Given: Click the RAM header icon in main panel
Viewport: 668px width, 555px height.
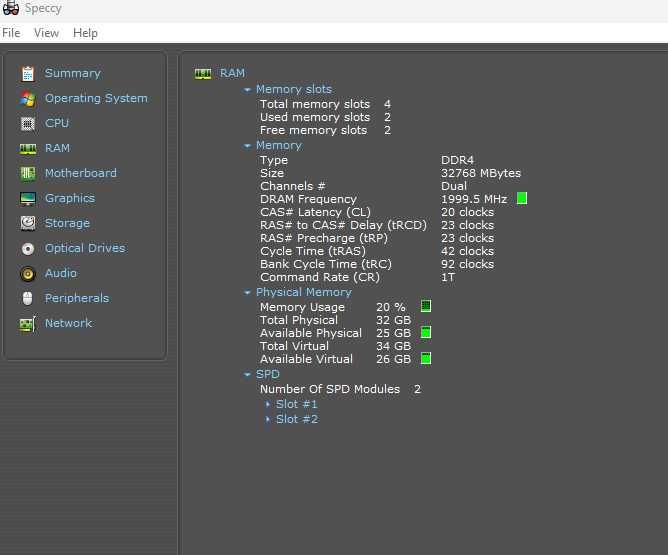Looking at the screenshot, I should tap(203, 74).
